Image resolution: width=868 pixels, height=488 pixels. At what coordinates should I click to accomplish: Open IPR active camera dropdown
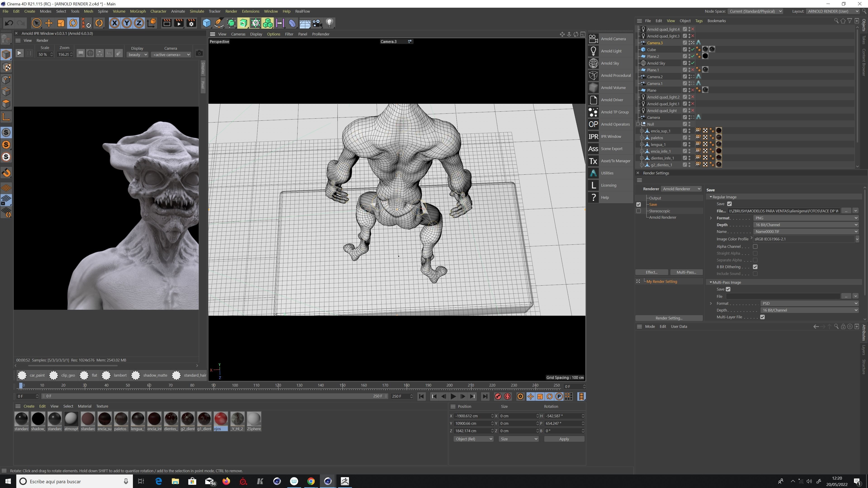[x=171, y=54]
